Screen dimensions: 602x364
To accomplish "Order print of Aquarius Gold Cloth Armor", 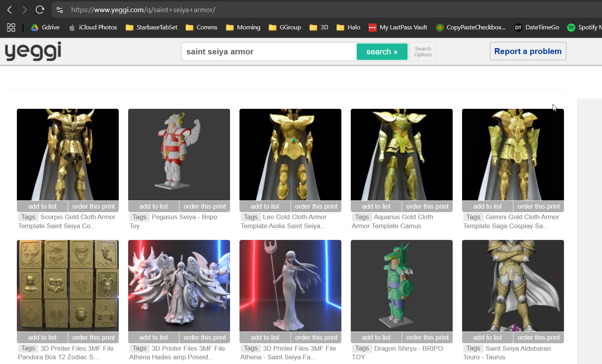I will (428, 206).
